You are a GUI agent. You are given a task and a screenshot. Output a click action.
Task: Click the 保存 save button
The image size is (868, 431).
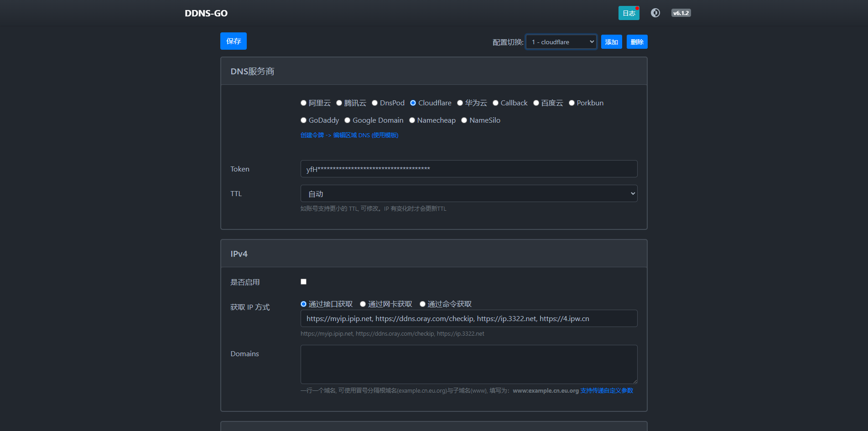point(233,41)
